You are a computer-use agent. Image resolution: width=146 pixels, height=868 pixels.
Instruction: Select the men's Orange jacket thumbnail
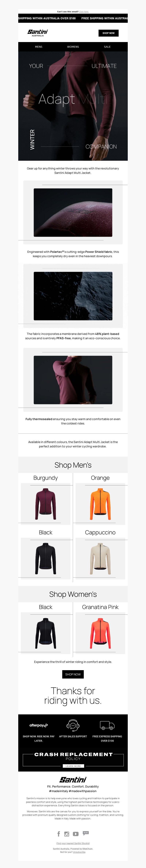pos(100,504)
